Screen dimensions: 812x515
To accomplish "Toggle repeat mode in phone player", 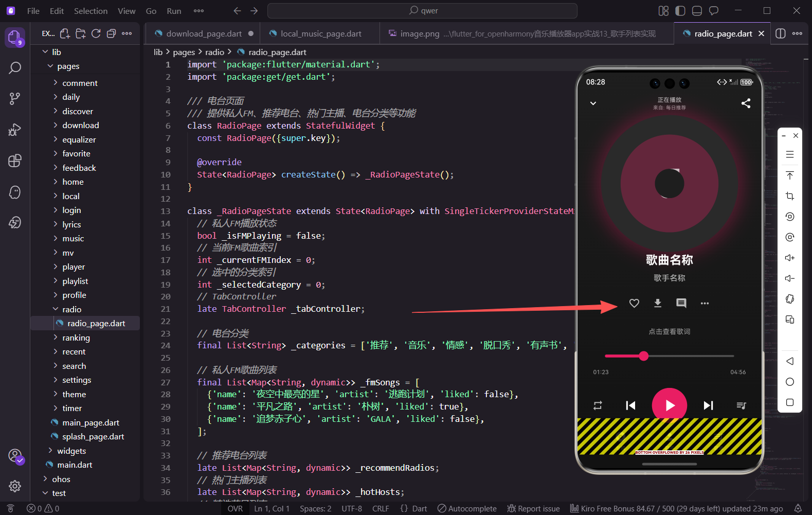I will (598, 405).
